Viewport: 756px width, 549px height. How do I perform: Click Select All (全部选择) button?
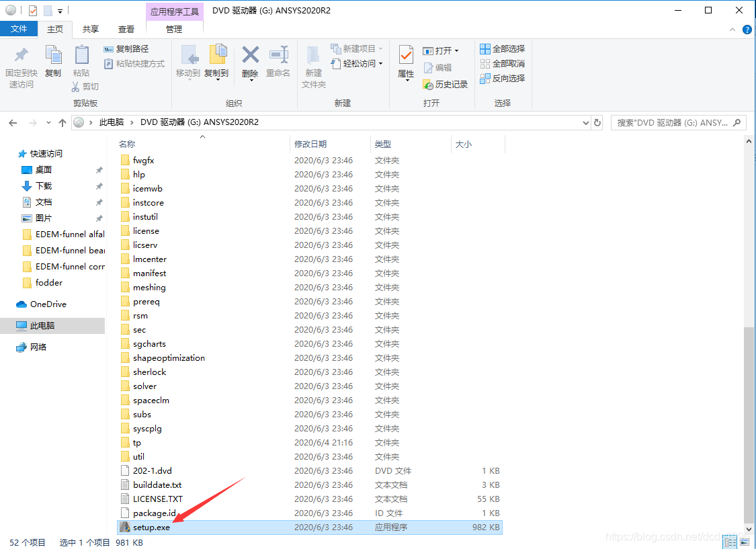[x=503, y=49]
